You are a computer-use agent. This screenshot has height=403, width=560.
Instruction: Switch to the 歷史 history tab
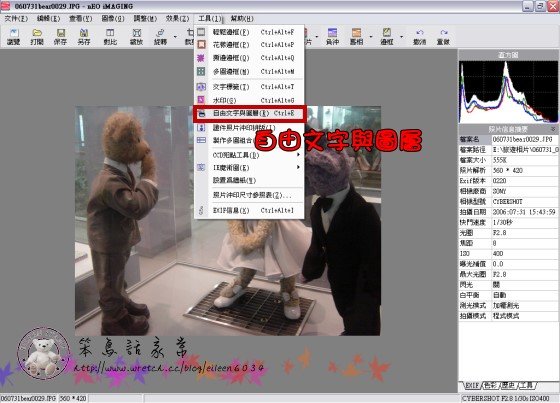(509, 386)
